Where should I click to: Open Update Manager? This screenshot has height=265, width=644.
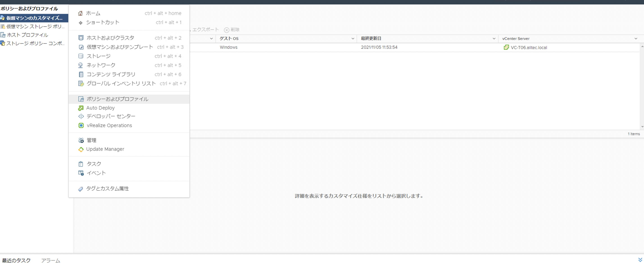tap(105, 149)
